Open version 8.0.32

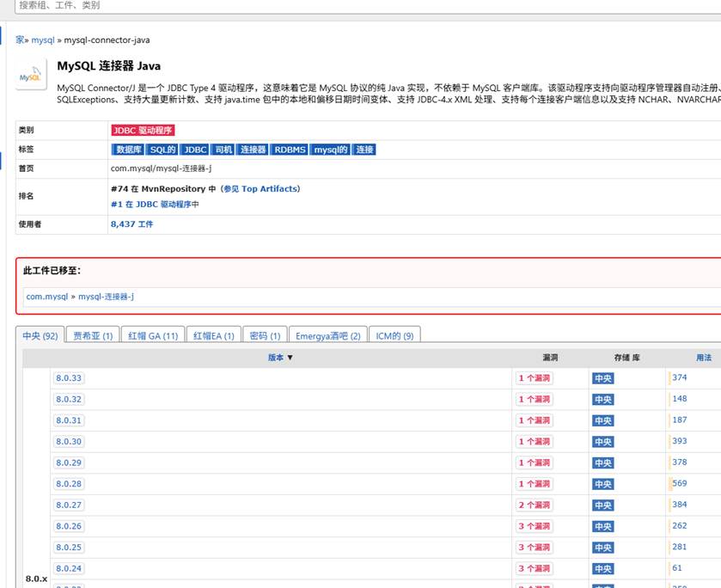(69, 400)
